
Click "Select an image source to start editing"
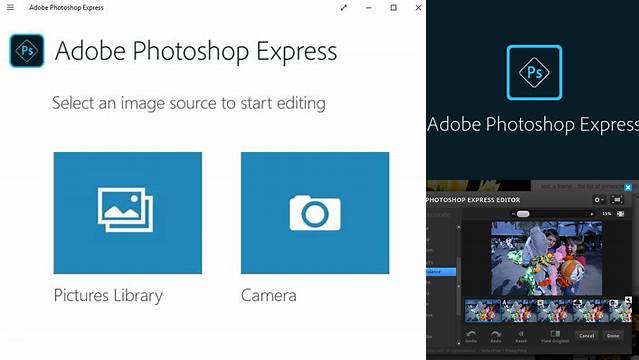click(189, 103)
